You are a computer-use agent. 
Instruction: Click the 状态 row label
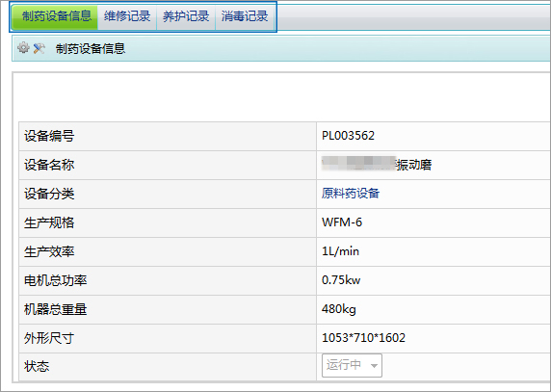pyautogui.click(x=37, y=366)
